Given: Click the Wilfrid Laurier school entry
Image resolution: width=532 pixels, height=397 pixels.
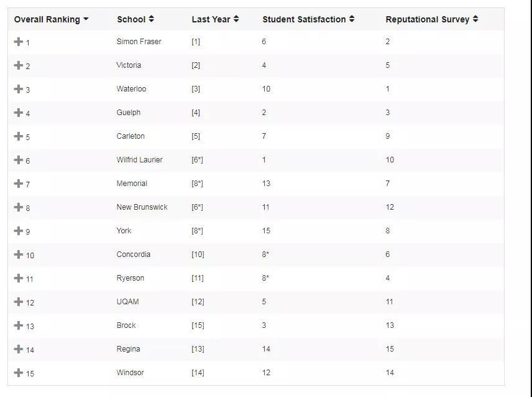Looking at the screenshot, I should click(139, 160).
